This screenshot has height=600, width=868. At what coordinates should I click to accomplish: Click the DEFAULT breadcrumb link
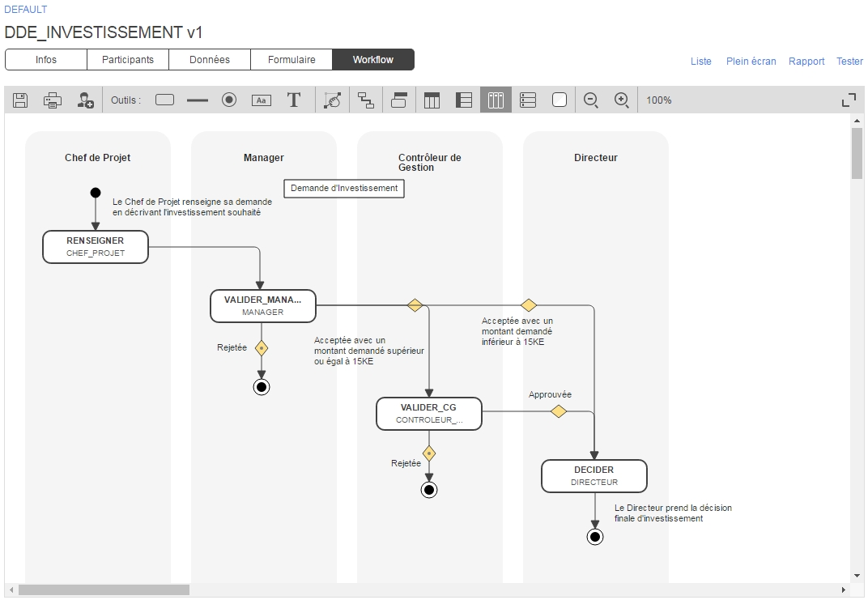(26, 10)
